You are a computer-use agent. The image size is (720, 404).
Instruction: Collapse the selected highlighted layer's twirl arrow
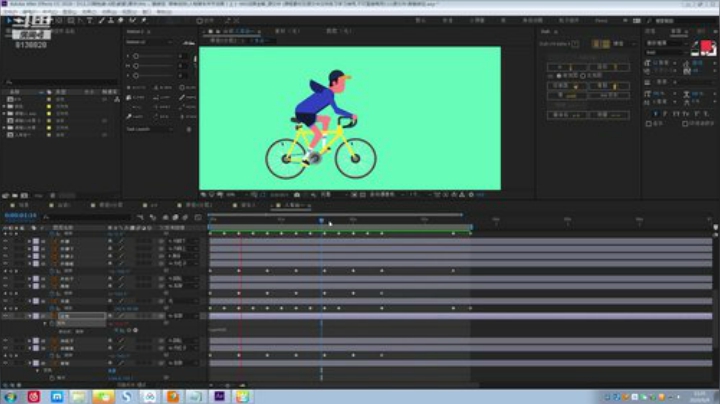[29, 316]
